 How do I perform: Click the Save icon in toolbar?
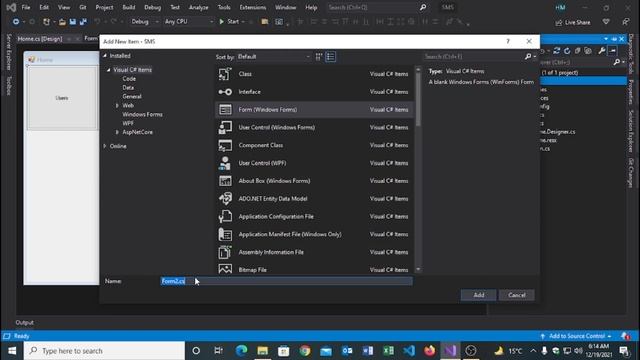click(x=73, y=22)
